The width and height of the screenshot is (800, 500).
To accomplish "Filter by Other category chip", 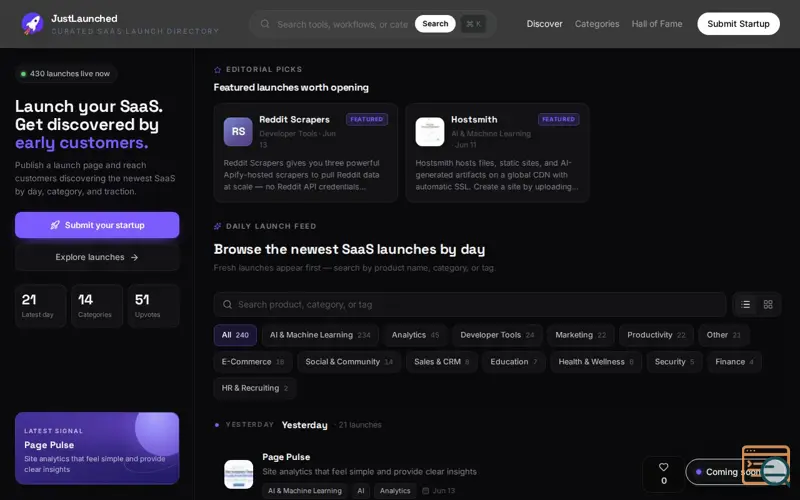I will coord(723,335).
